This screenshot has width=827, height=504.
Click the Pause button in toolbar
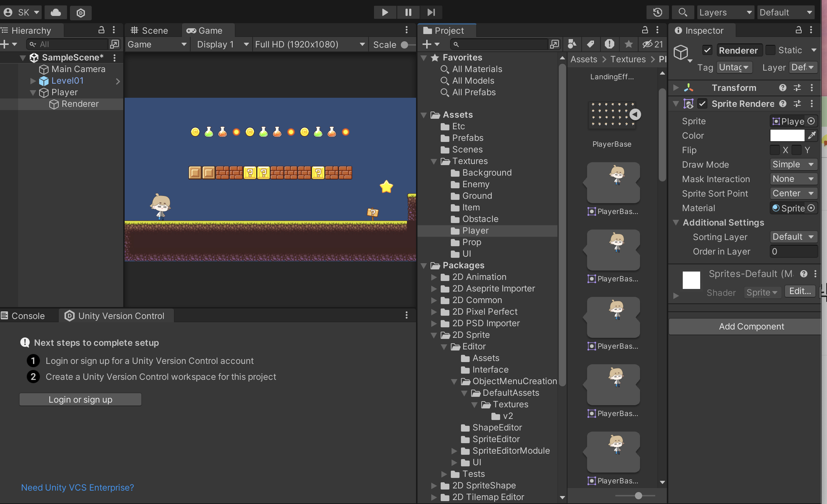point(408,12)
